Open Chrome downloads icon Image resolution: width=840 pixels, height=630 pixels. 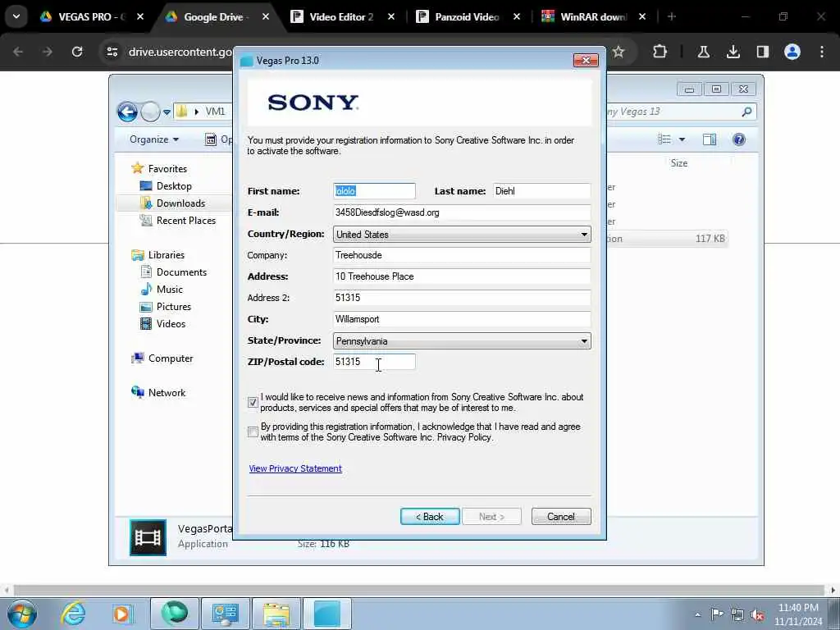[733, 52]
